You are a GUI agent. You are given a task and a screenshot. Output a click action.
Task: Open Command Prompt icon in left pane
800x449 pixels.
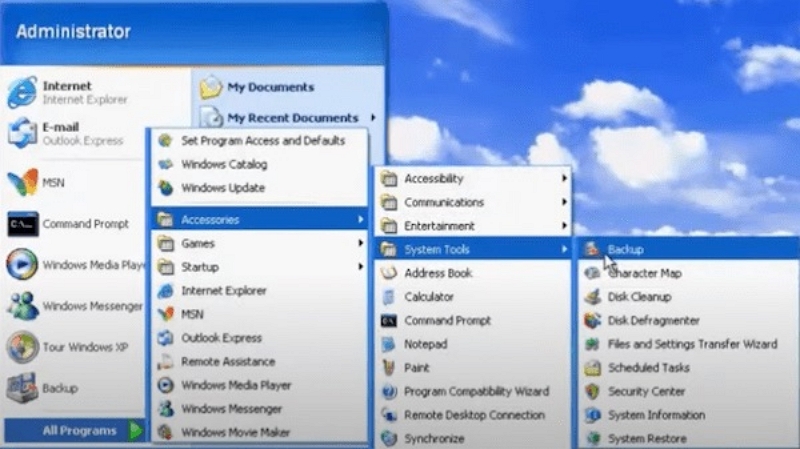[22, 224]
